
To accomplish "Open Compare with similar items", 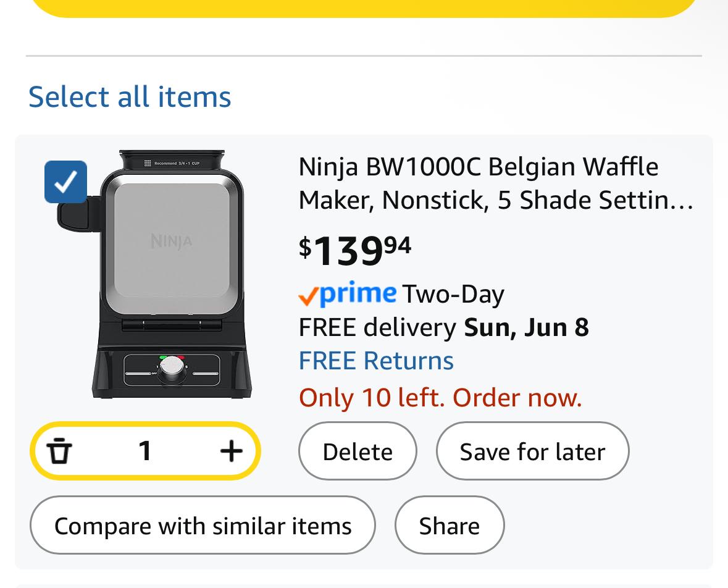I will click(203, 525).
